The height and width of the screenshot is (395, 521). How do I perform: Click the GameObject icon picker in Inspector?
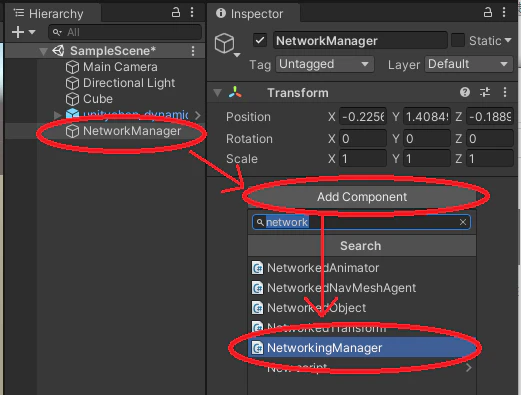227,45
